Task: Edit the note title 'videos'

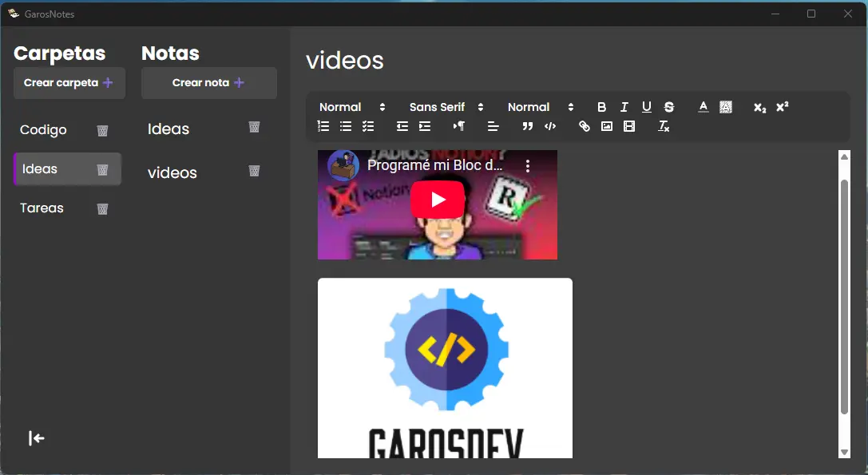Action: [x=345, y=61]
